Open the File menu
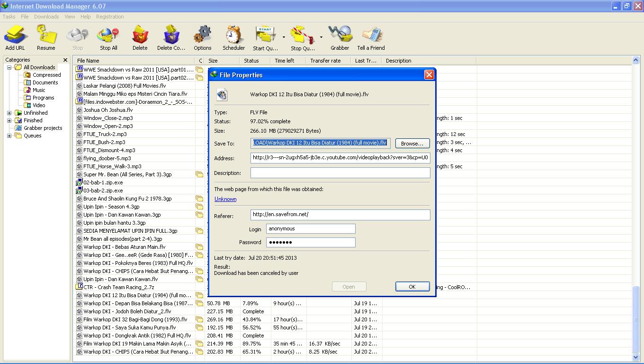Screen dimensions: 644x364 pos(25,17)
